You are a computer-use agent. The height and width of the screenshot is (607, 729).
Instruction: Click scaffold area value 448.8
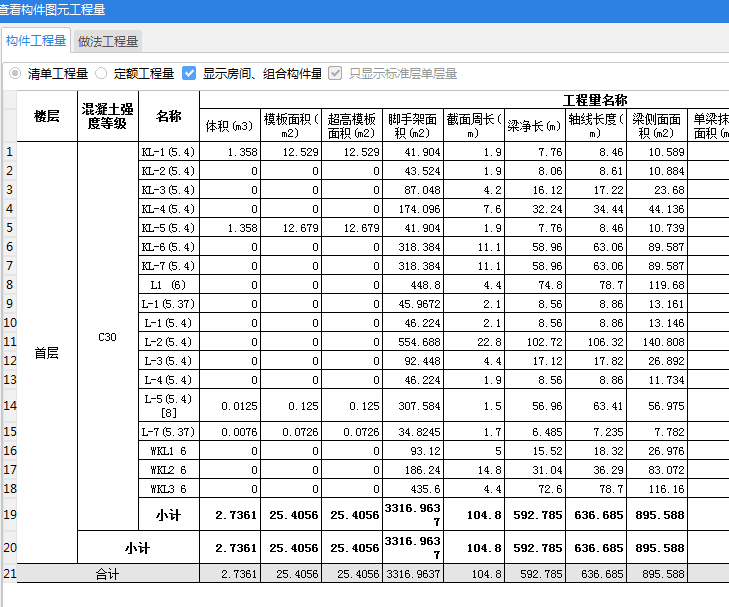click(x=412, y=285)
